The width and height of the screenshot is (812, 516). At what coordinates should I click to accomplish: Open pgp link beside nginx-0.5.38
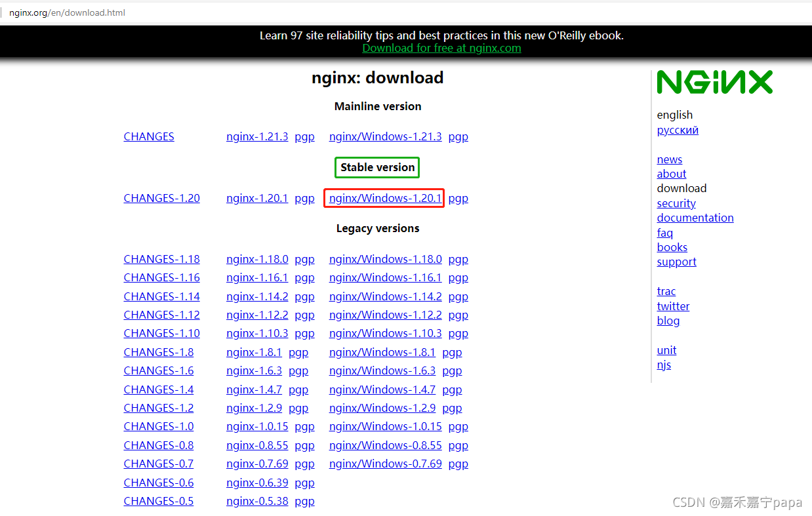point(305,502)
